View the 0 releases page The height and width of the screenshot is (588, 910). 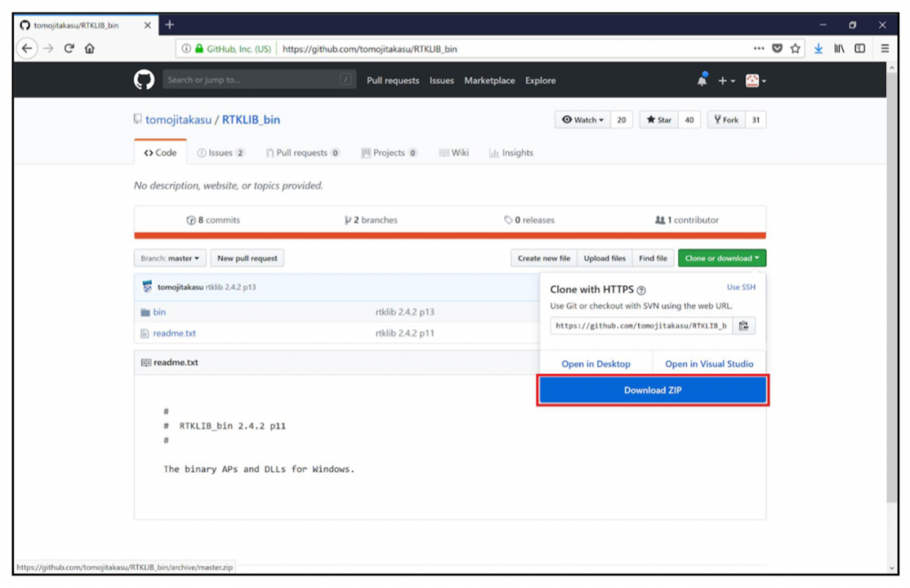tap(529, 220)
